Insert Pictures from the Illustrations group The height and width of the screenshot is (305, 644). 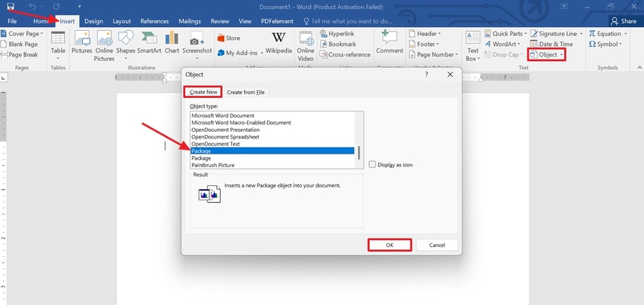tap(82, 42)
